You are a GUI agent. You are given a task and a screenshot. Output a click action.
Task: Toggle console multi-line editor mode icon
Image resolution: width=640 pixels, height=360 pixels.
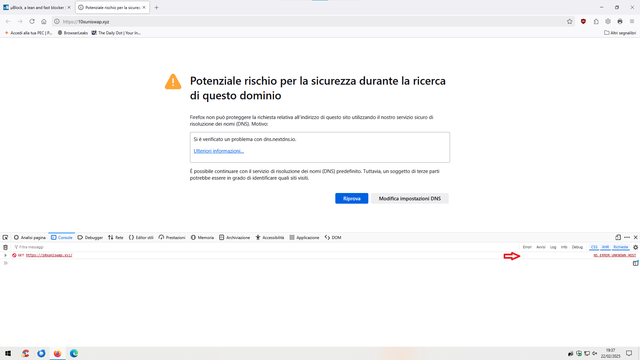pos(636,263)
